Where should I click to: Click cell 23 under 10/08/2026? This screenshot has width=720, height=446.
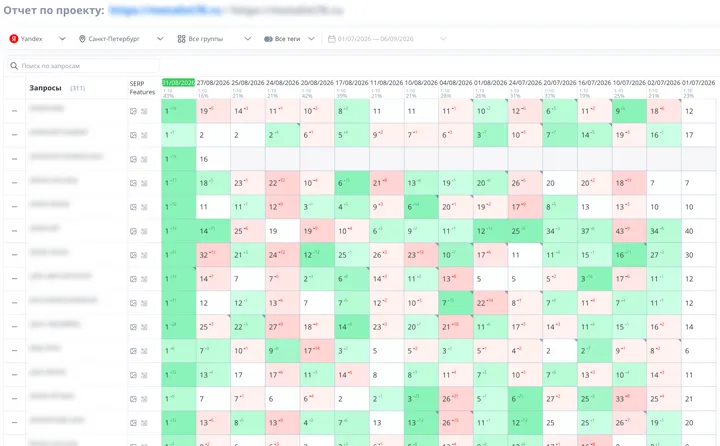tap(421, 255)
